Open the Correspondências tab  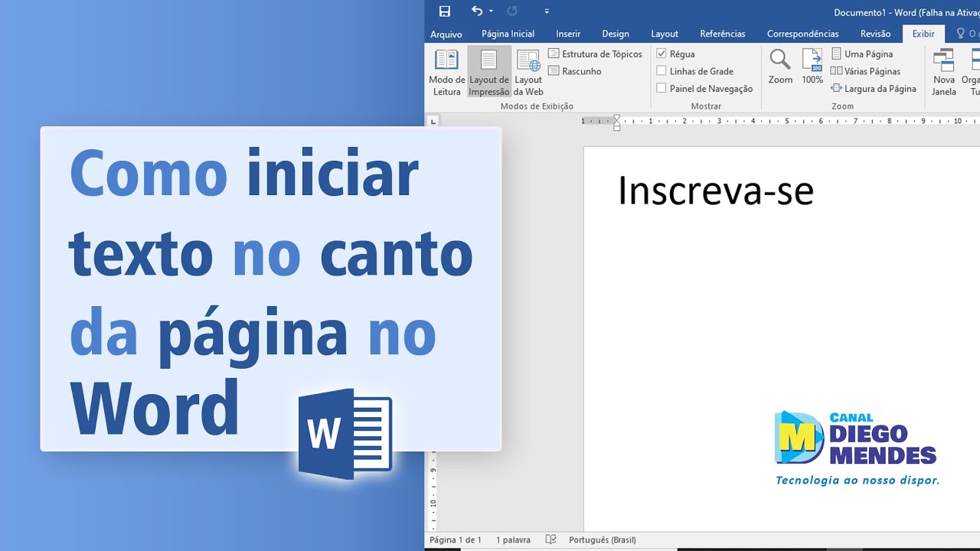coord(803,34)
